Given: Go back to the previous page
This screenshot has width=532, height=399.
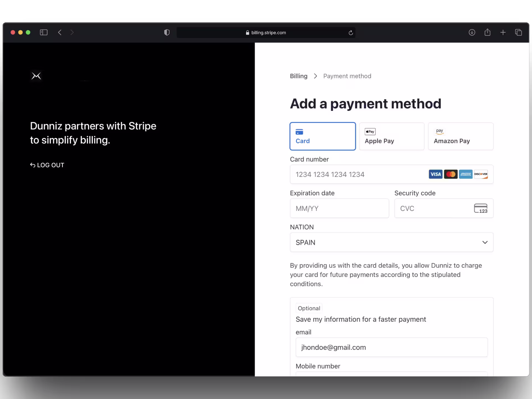Looking at the screenshot, I should click(60, 32).
